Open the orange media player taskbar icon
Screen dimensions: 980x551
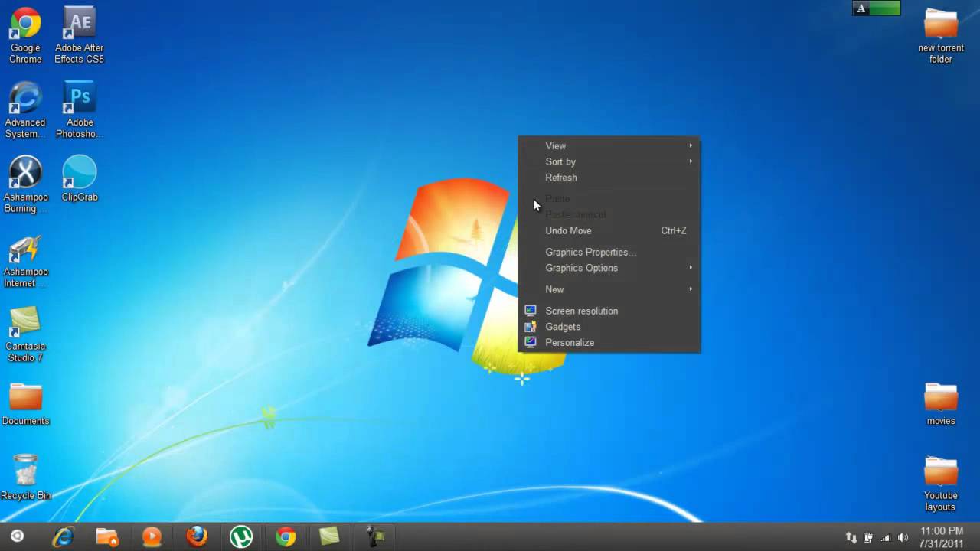(x=152, y=536)
